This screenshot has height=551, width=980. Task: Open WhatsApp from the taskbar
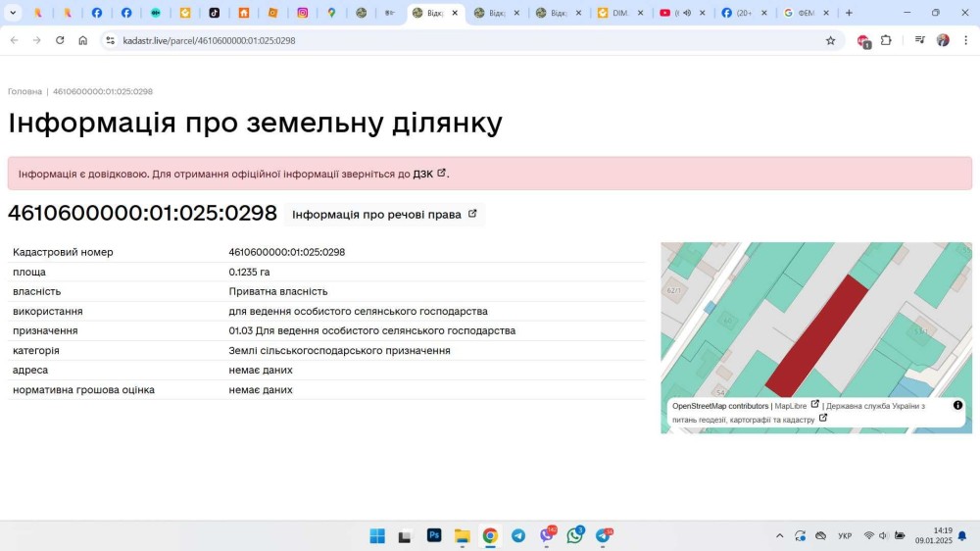coord(575,535)
